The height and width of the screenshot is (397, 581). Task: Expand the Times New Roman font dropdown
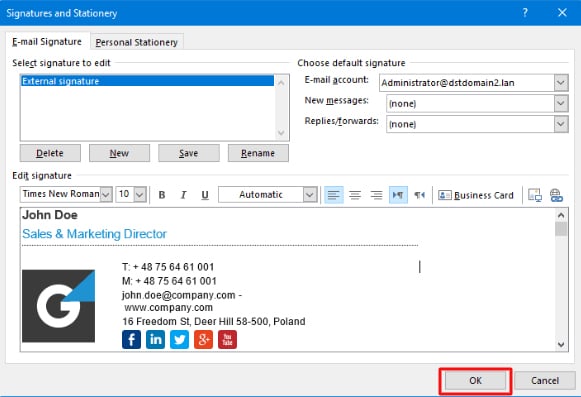[x=106, y=195]
